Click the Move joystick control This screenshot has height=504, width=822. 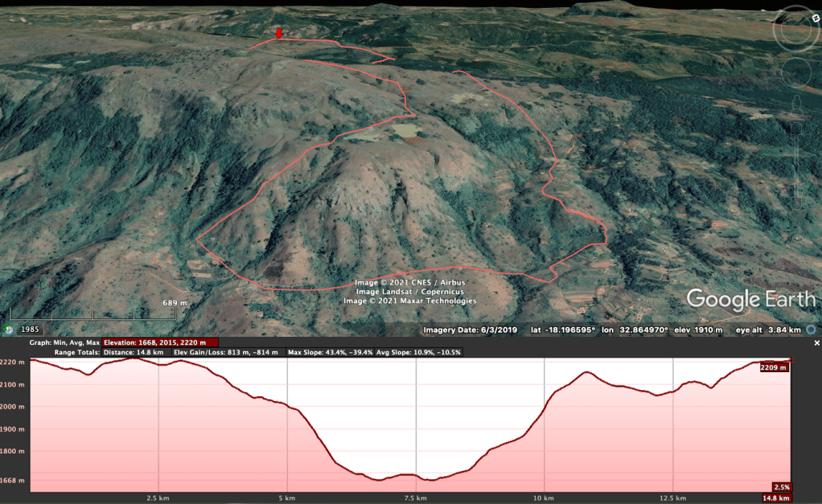tap(795, 74)
